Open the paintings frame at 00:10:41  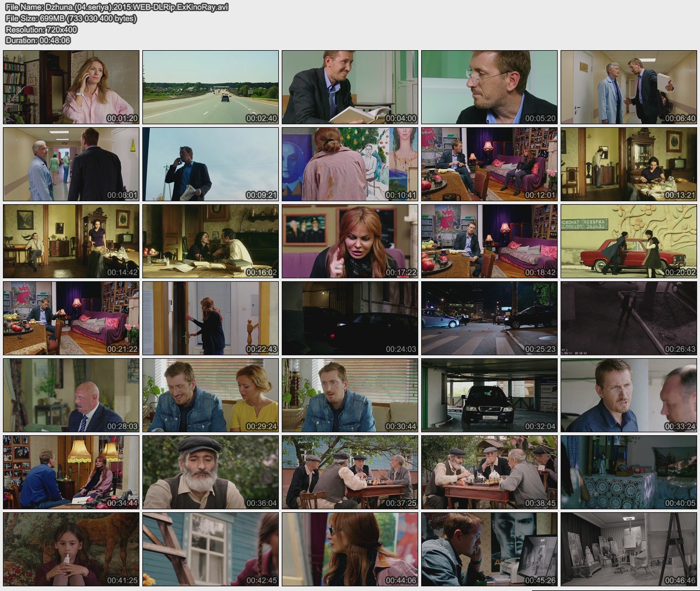pyautogui.click(x=350, y=164)
